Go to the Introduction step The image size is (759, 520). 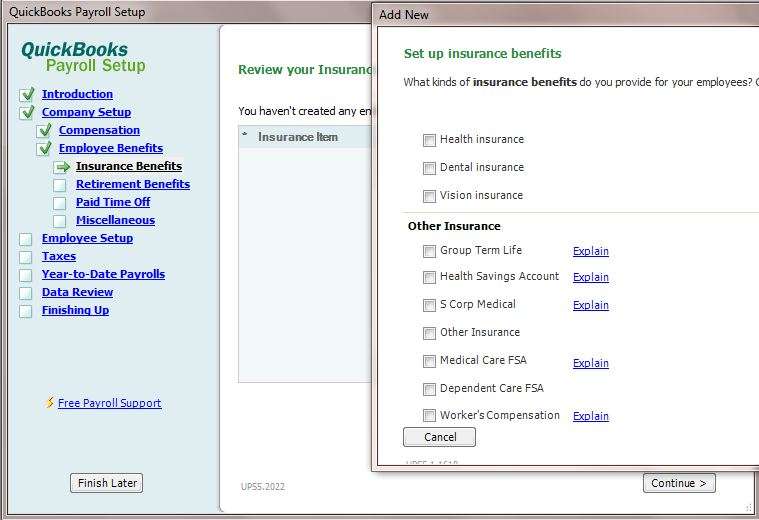point(77,94)
